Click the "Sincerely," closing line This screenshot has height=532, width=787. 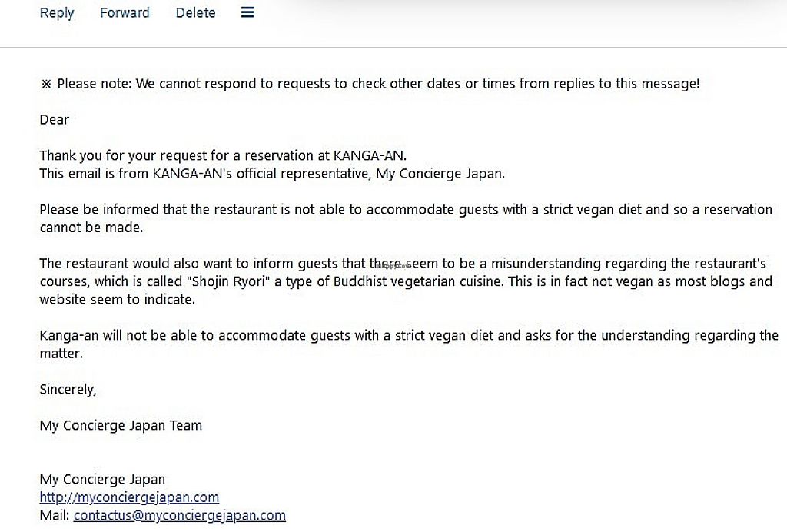coord(68,389)
